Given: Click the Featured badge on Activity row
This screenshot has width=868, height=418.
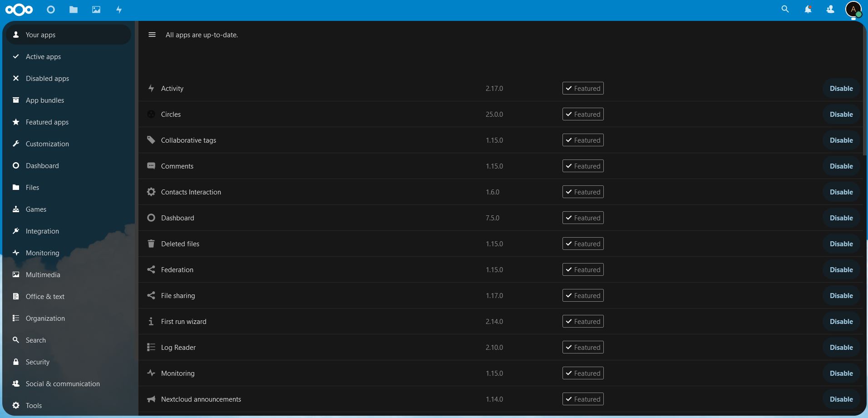Looking at the screenshot, I should 583,88.
